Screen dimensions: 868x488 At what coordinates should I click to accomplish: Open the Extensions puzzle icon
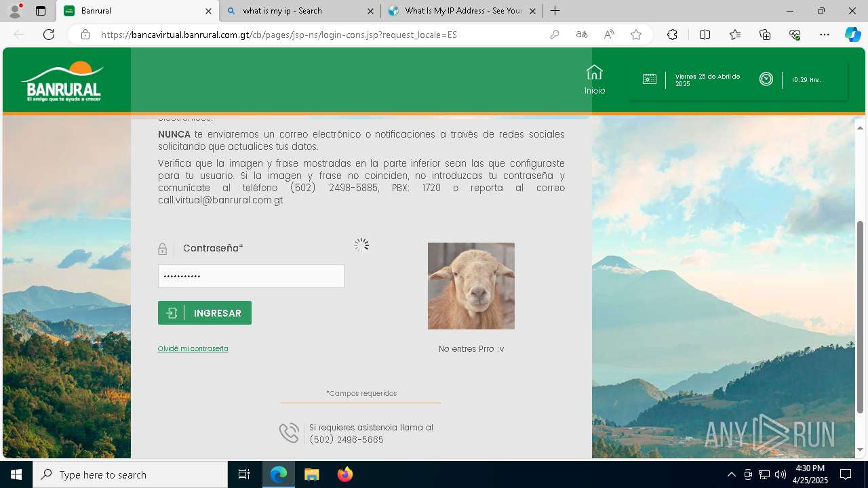[x=672, y=35]
